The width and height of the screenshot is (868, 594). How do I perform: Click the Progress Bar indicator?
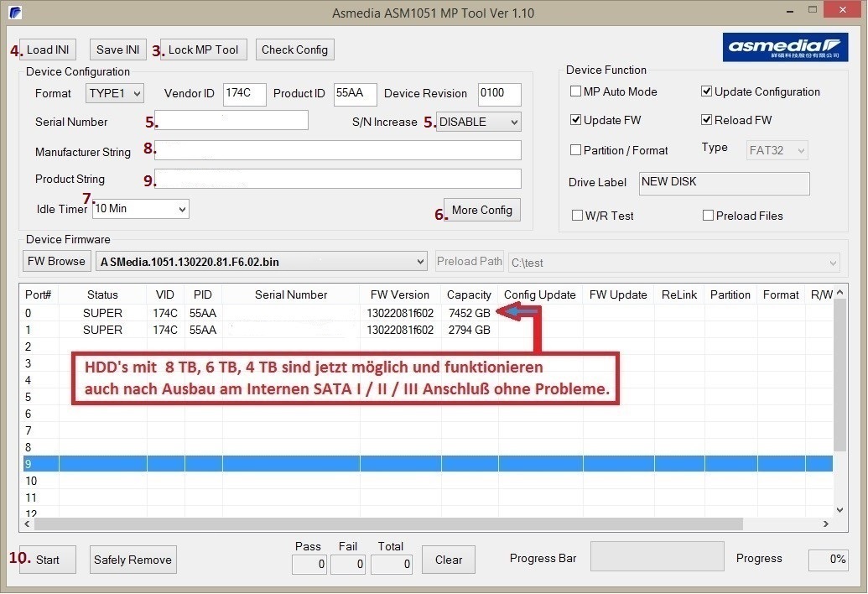pyautogui.click(x=657, y=556)
